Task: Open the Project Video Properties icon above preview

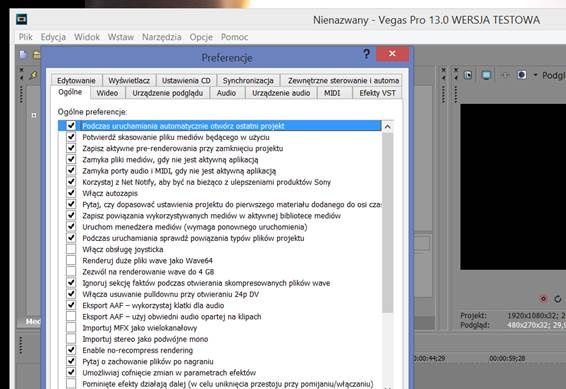Action: click(468, 75)
